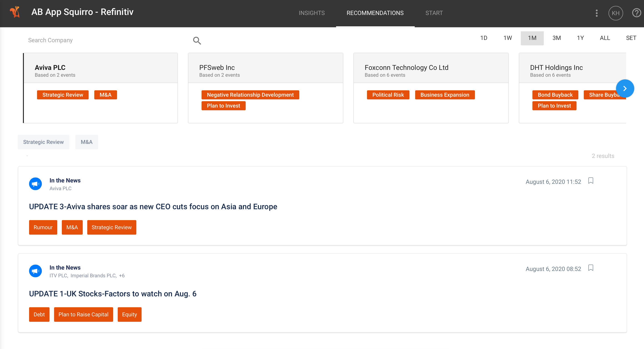This screenshot has height=349, width=644.
Task: Click the August 6, 2020 08:52 timestamp
Action: pyautogui.click(x=553, y=269)
